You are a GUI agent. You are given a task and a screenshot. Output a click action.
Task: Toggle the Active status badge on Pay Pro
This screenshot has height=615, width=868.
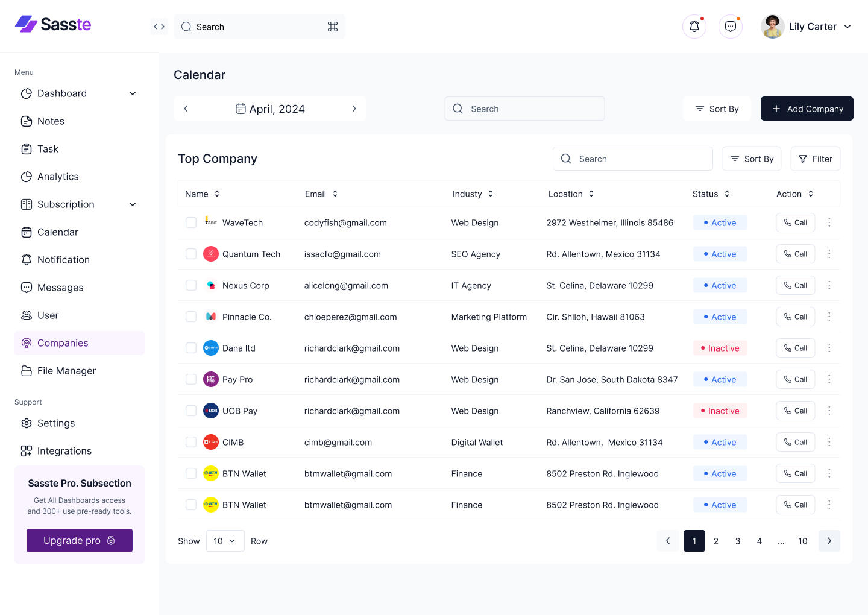[720, 379]
